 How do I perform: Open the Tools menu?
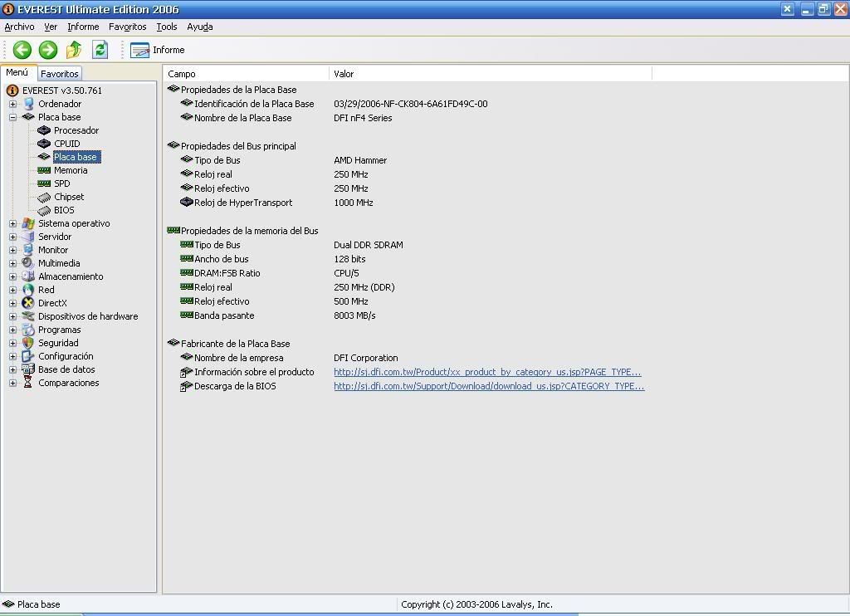pyautogui.click(x=166, y=27)
